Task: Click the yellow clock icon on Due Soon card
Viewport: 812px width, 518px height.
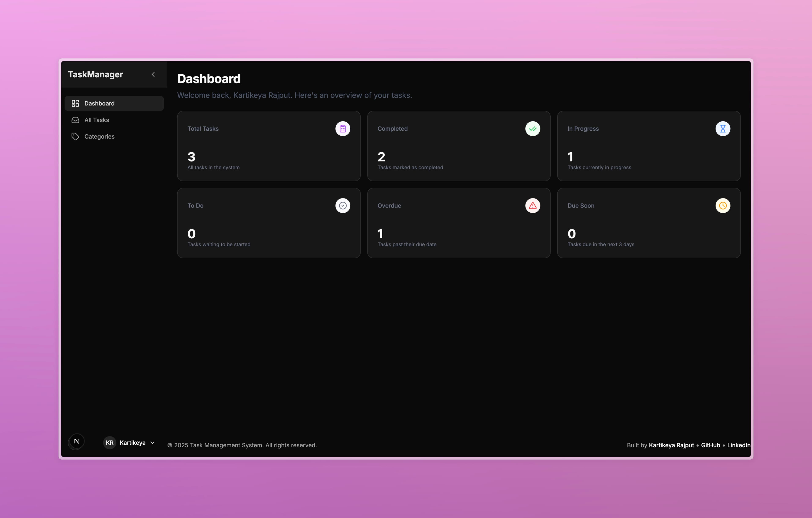Action: [x=723, y=206]
